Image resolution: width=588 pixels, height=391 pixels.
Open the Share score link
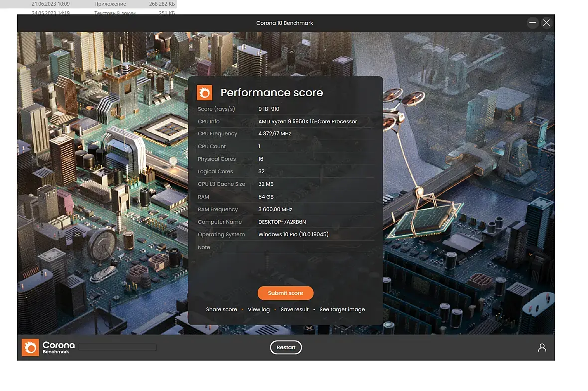[221, 310]
